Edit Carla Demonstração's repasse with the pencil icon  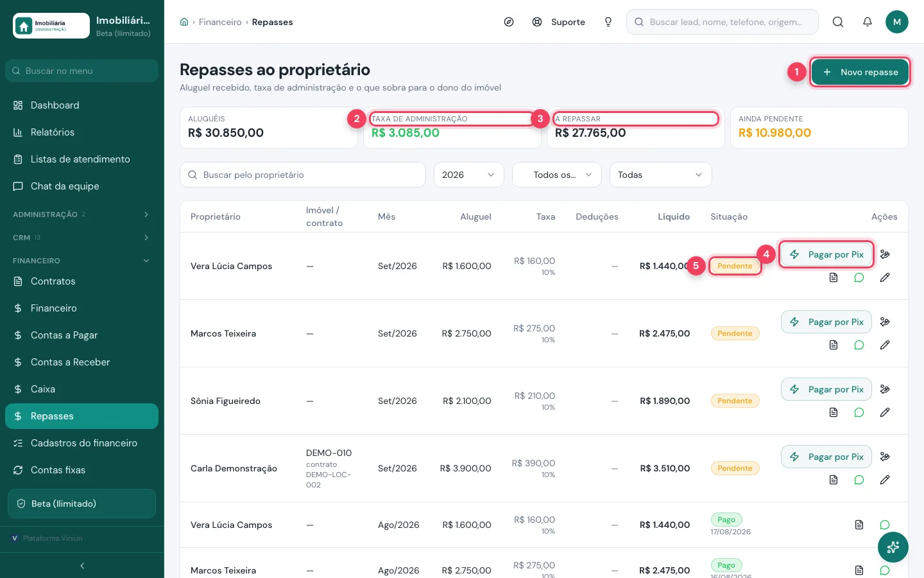pyautogui.click(x=885, y=480)
